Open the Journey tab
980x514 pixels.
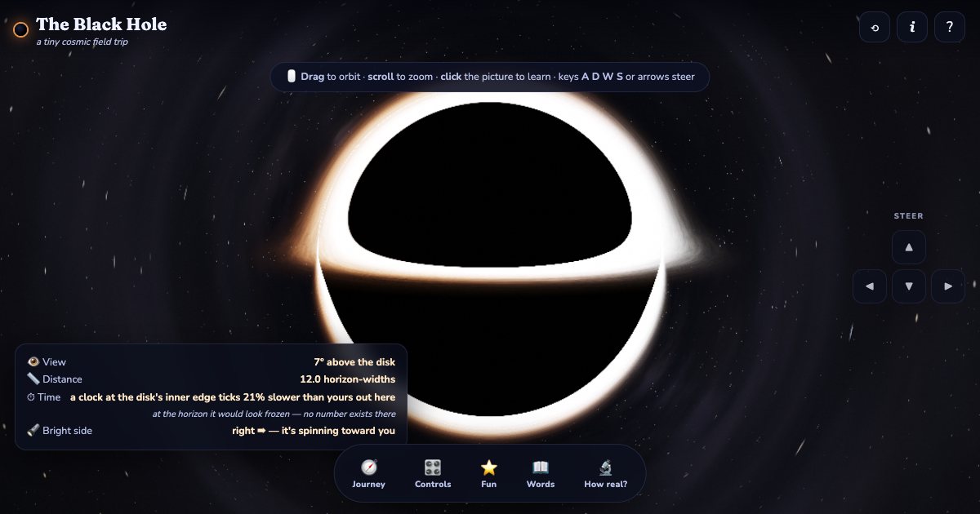pyautogui.click(x=368, y=473)
